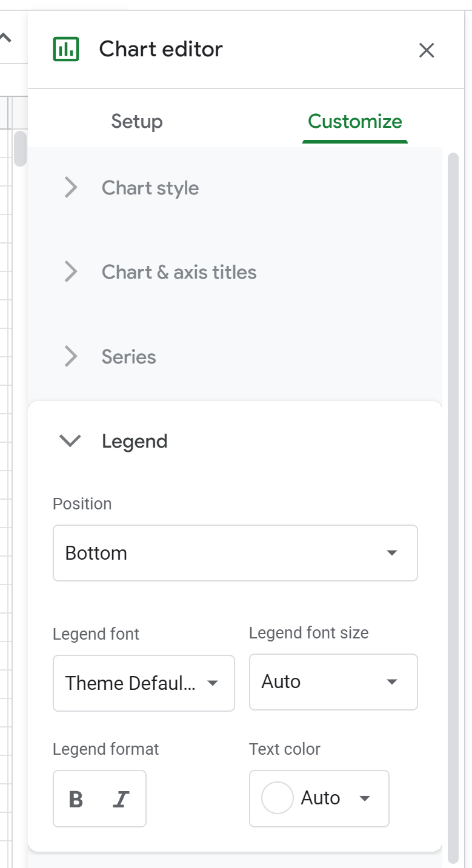Toggle bold legend format
This screenshot has height=868, width=472.
click(76, 799)
